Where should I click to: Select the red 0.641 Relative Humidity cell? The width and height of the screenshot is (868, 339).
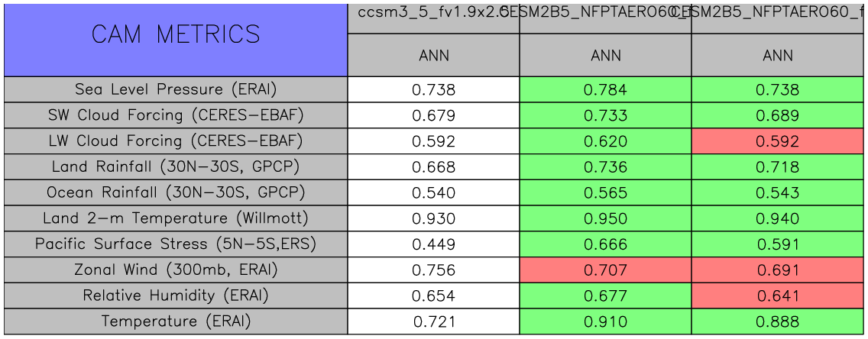[778, 295]
